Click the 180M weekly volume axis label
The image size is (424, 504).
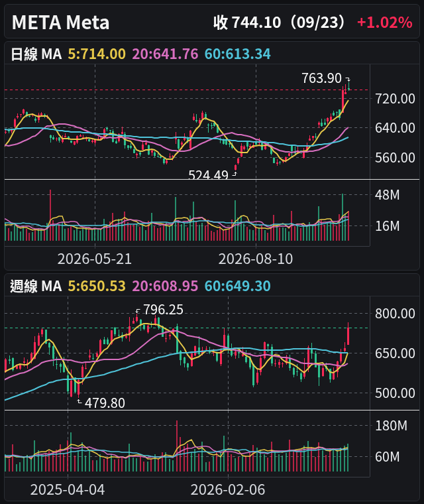pyautogui.click(x=392, y=426)
